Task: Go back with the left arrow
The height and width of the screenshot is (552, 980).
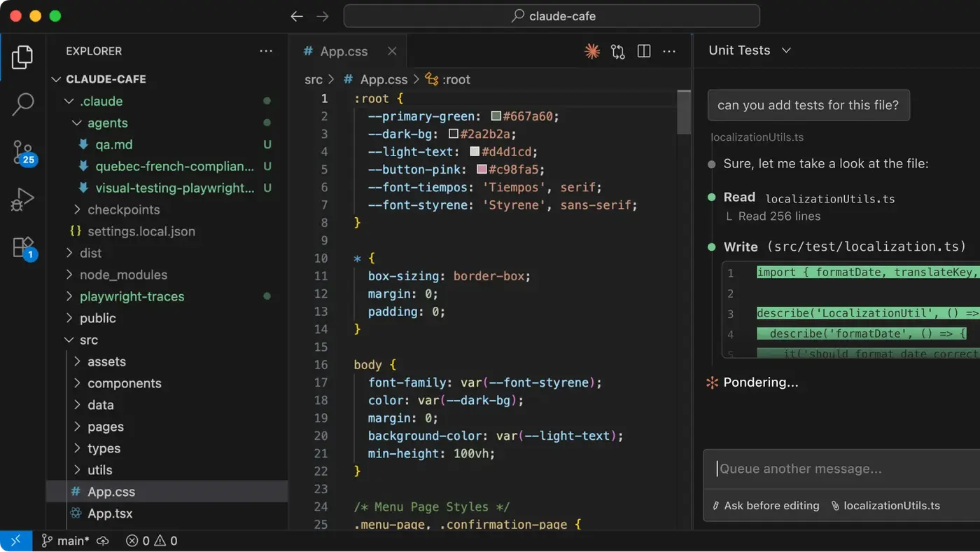Action: [297, 16]
